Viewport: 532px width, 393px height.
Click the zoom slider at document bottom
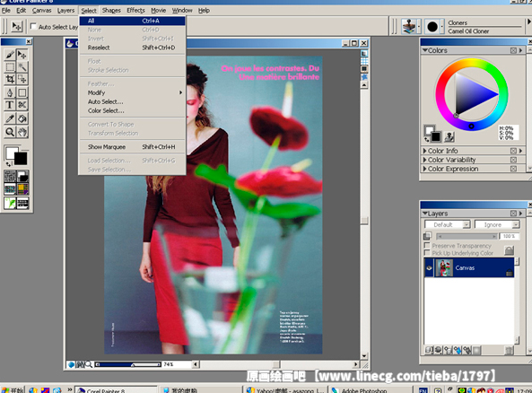click(128, 364)
